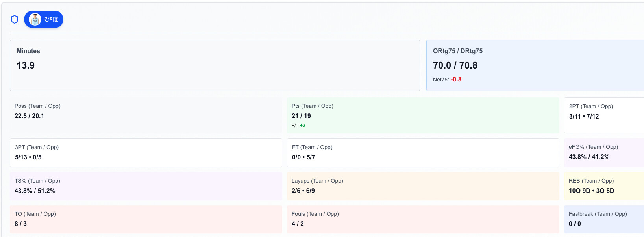Open the eFG% (Team / Opp) card
The image size is (644, 237).
point(604,153)
